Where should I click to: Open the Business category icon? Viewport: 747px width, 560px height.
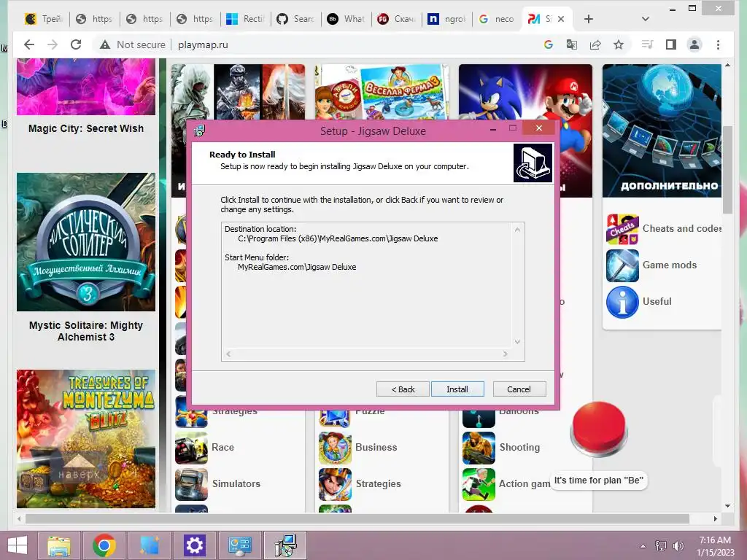click(335, 448)
